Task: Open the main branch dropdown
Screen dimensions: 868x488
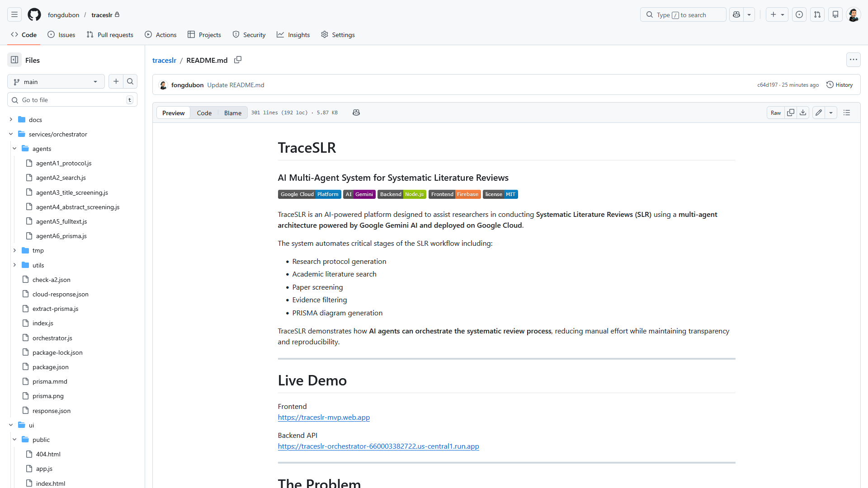Action: (56, 82)
